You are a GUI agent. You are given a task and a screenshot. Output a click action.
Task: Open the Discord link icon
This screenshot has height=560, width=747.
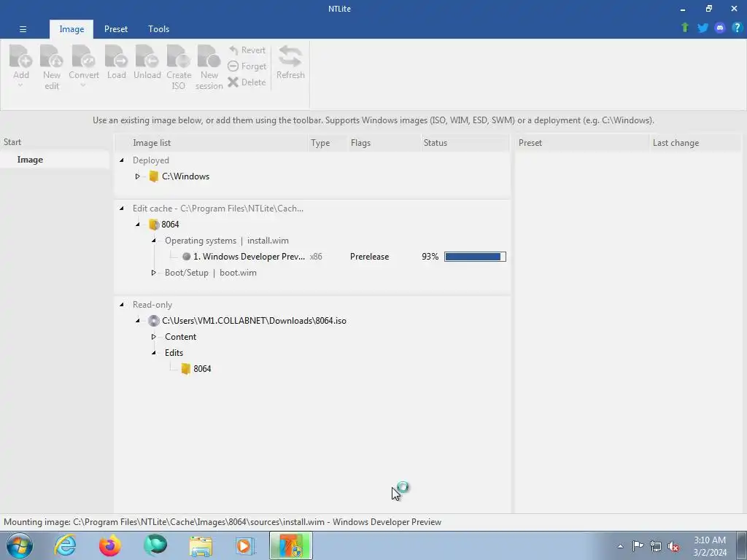coord(720,28)
